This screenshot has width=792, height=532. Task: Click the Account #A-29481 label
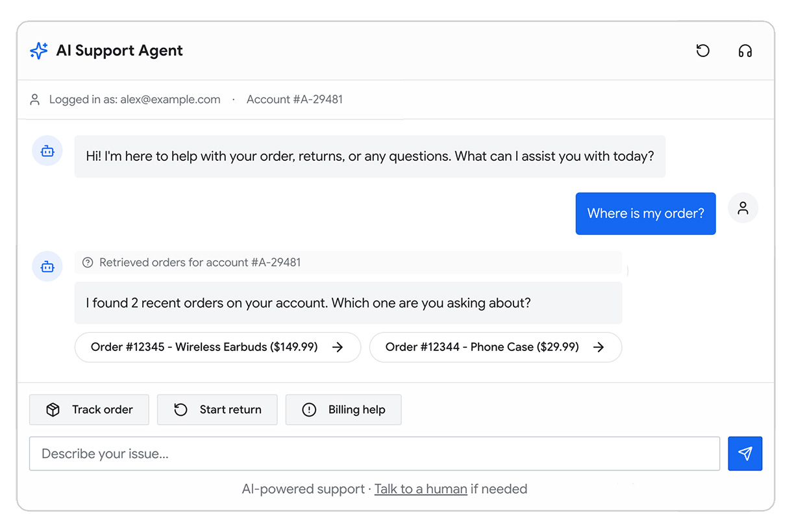[x=295, y=100]
